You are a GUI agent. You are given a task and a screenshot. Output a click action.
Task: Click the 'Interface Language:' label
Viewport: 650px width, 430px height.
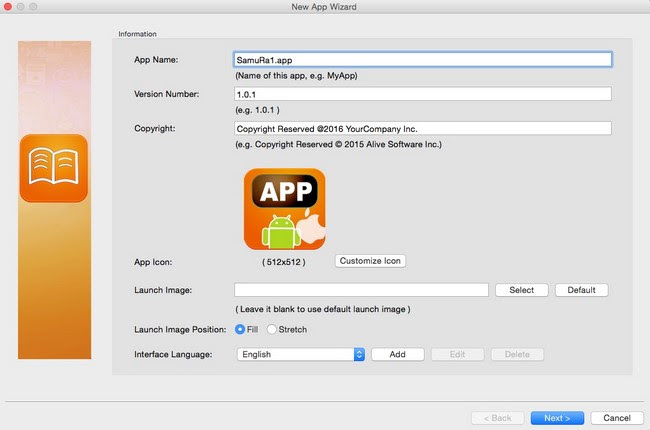click(173, 355)
